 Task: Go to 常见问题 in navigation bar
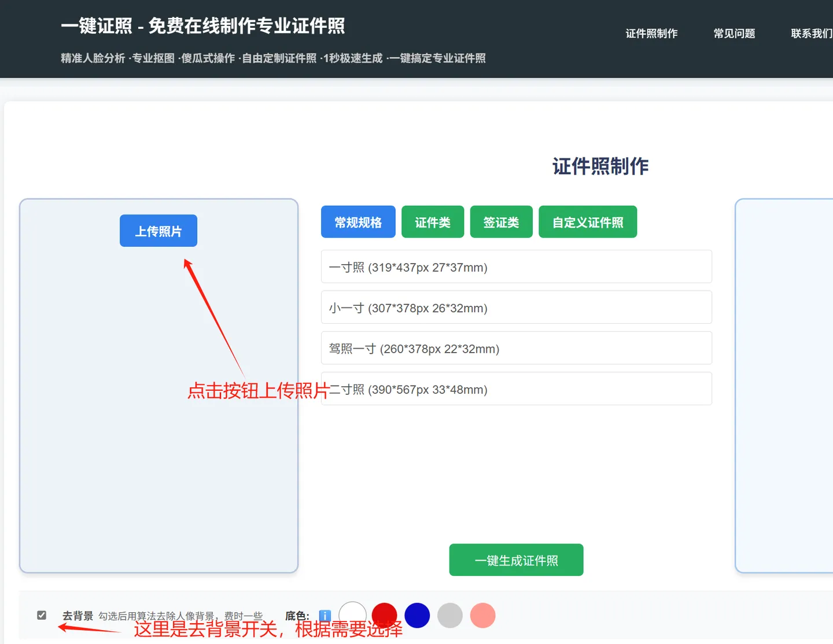pos(734,34)
